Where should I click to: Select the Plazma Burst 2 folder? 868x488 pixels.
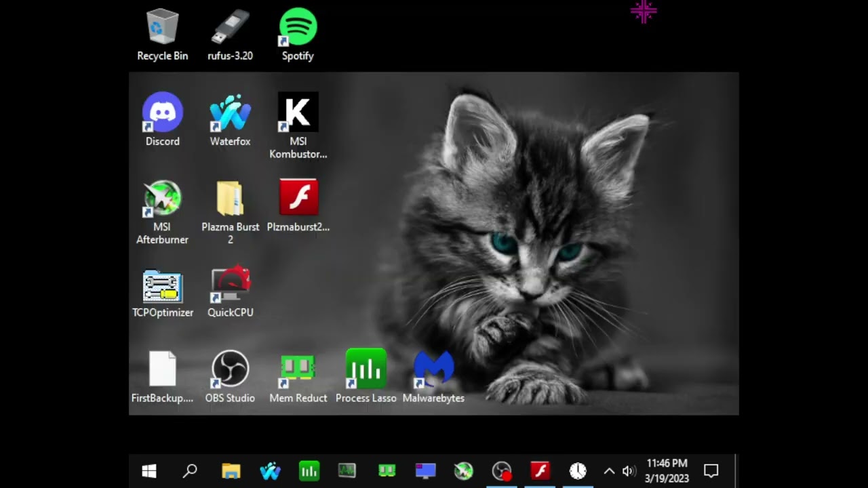pos(230,212)
